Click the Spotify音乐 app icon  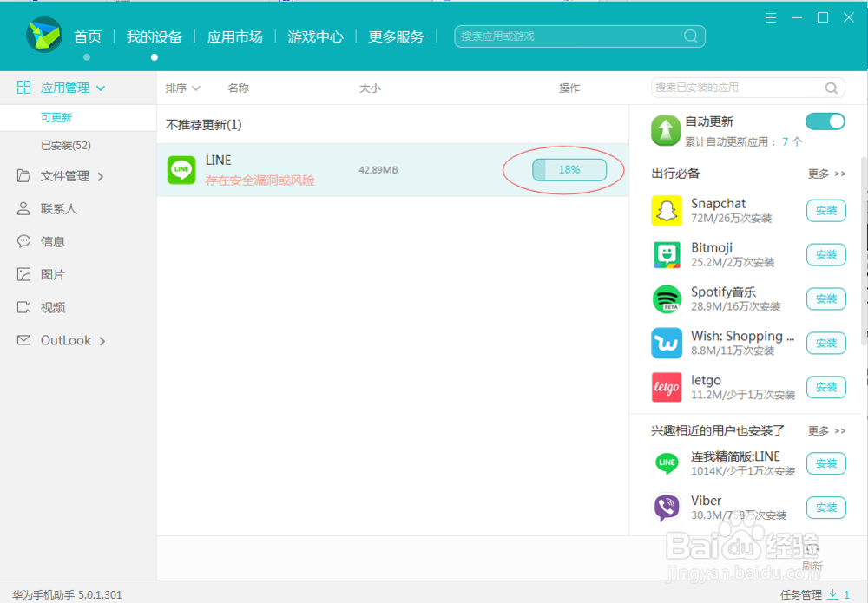pyautogui.click(x=666, y=298)
